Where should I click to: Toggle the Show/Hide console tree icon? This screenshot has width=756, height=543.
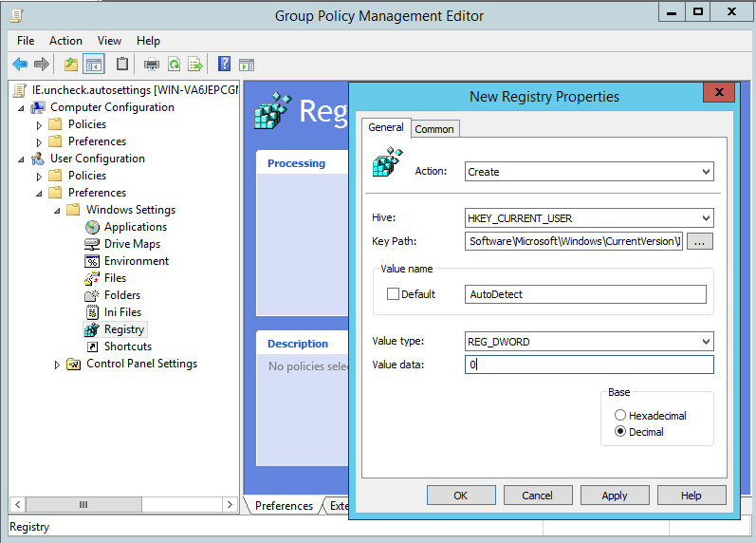pos(94,64)
